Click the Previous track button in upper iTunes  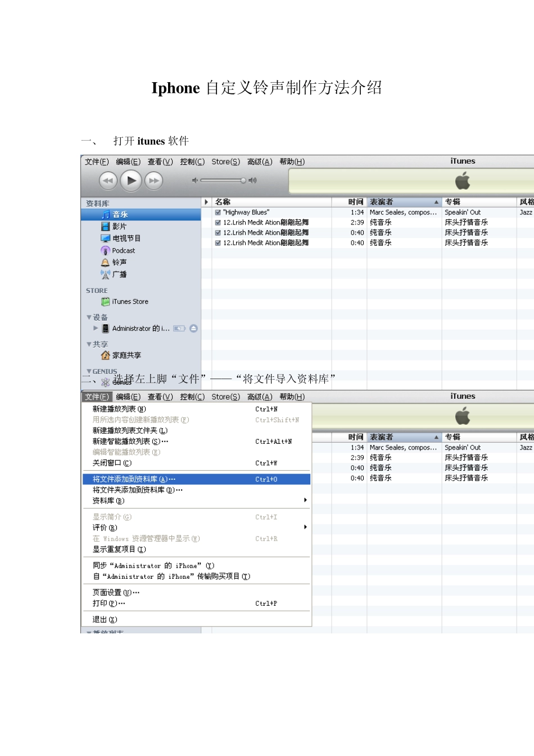tap(108, 181)
